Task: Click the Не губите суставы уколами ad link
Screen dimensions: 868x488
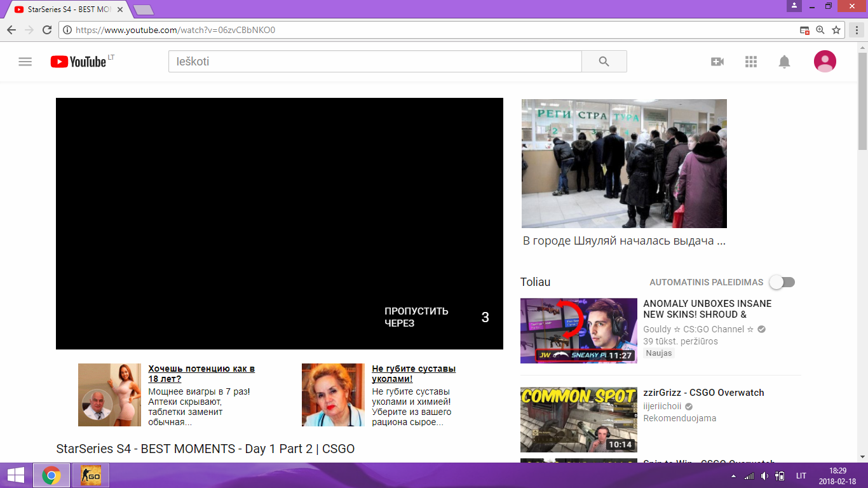Action: click(x=414, y=374)
